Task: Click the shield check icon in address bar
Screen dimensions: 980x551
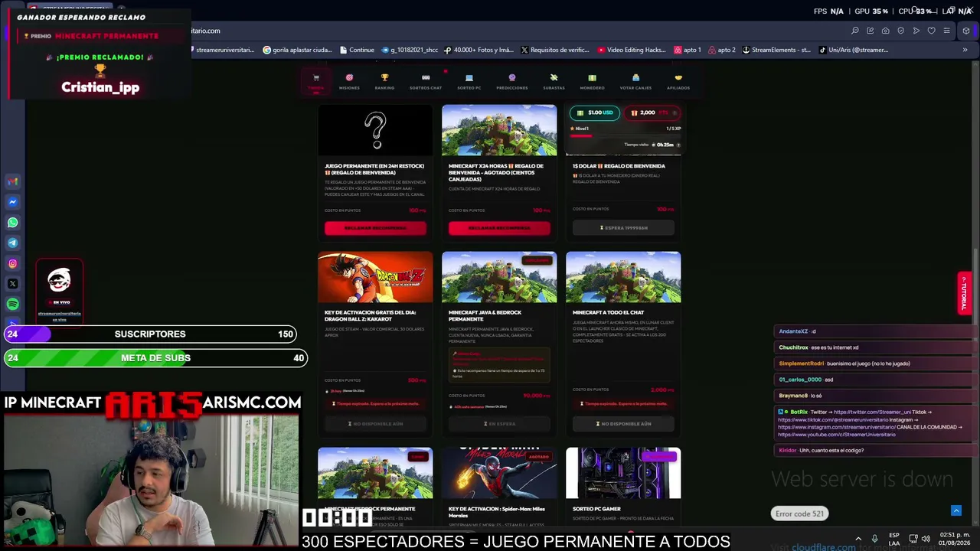Action: click(901, 31)
